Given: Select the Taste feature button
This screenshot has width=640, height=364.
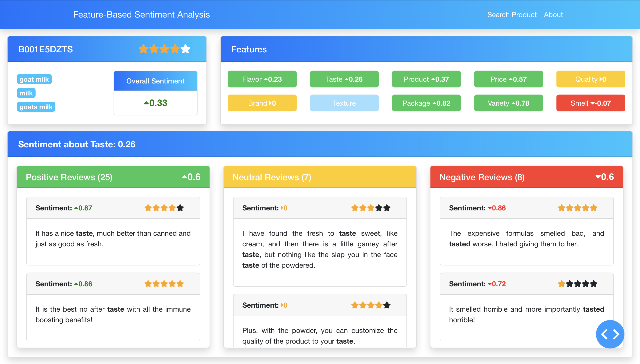Looking at the screenshot, I should (x=344, y=79).
